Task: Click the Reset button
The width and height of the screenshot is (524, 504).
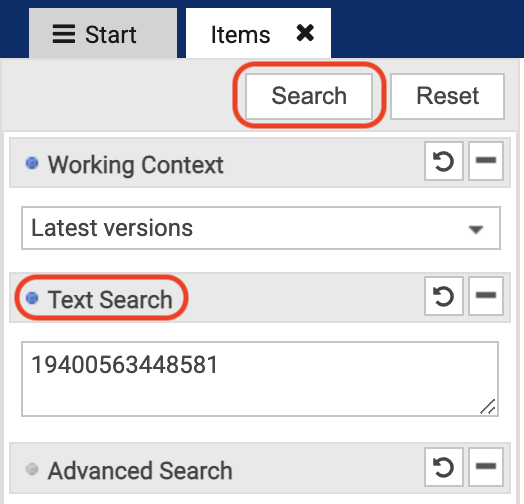Action: click(447, 96)
